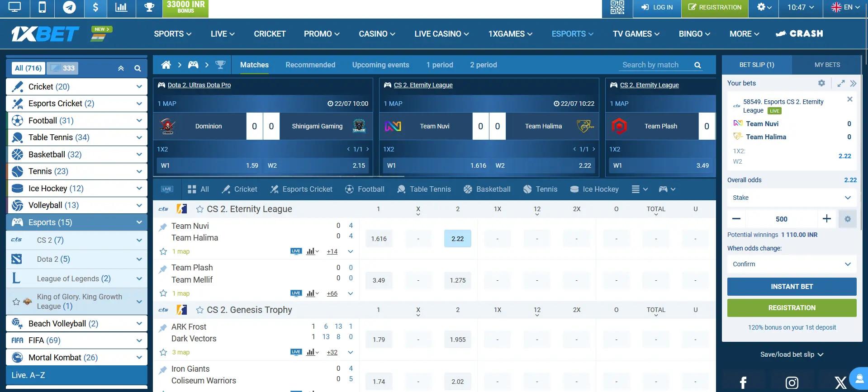Open the live chat support bubble

tap(859, 379)
